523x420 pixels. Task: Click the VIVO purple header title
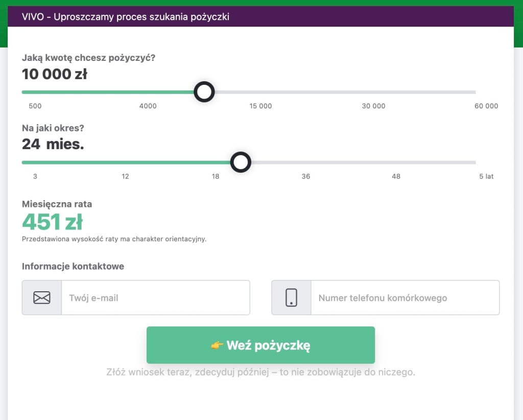pyautogui.click(x=126, y=17)
